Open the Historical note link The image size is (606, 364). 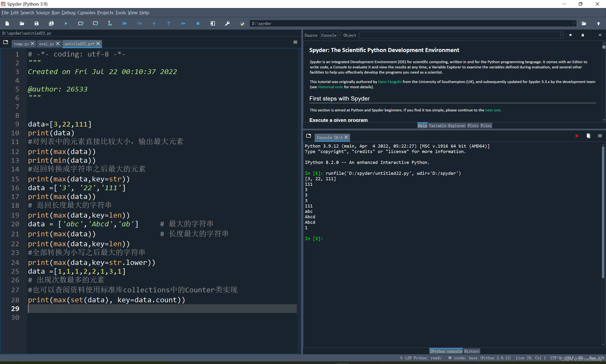331,87
